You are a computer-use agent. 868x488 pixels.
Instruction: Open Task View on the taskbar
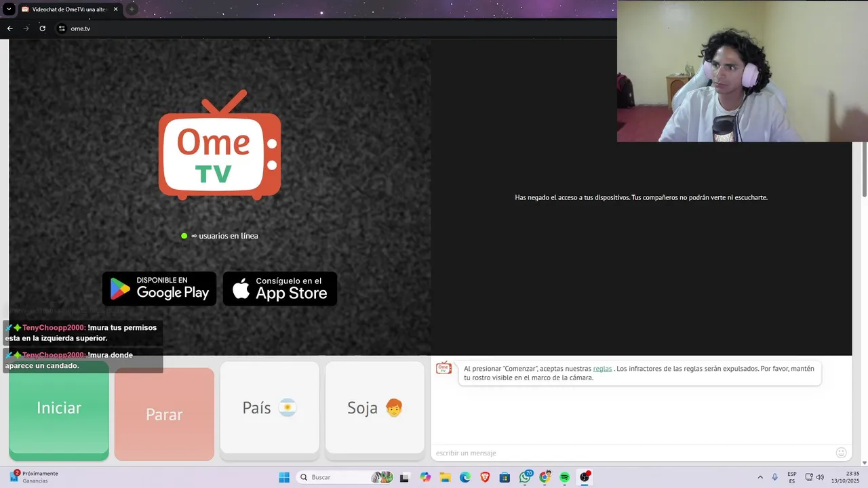click(x=405, y=477)
